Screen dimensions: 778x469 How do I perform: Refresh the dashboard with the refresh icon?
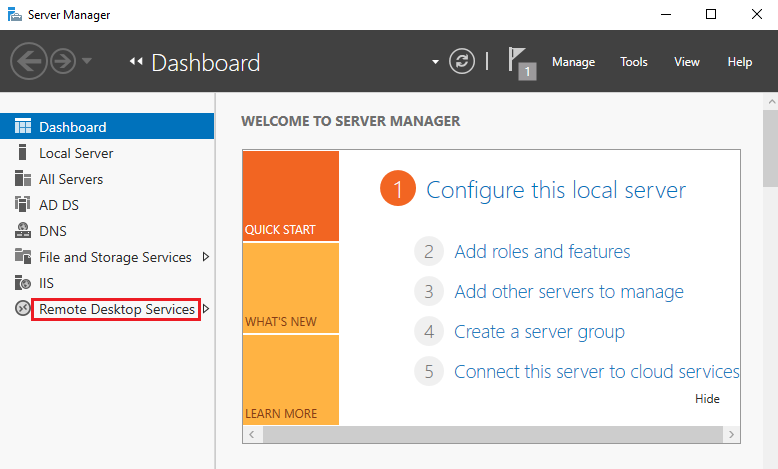click(x=461, y=62)
